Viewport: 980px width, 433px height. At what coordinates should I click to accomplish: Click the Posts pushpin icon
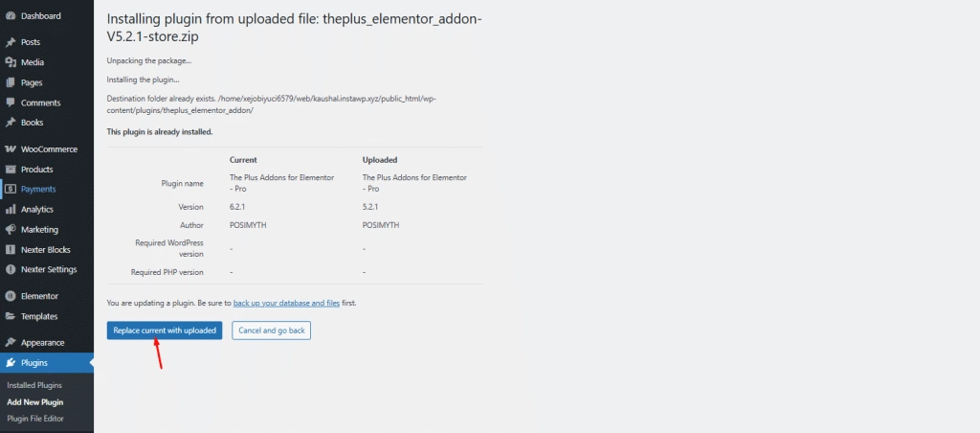point(11,43)
